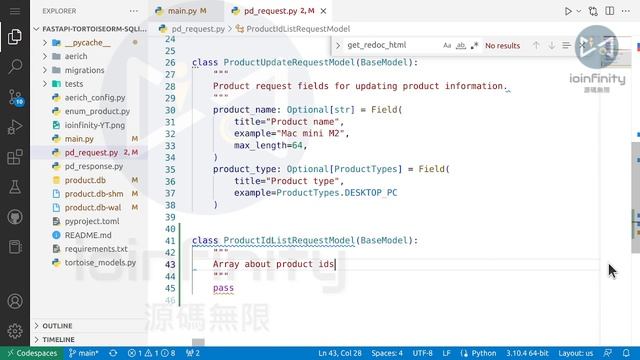
Task: Toggle Find in Selection icon
Action: (566, 45)
